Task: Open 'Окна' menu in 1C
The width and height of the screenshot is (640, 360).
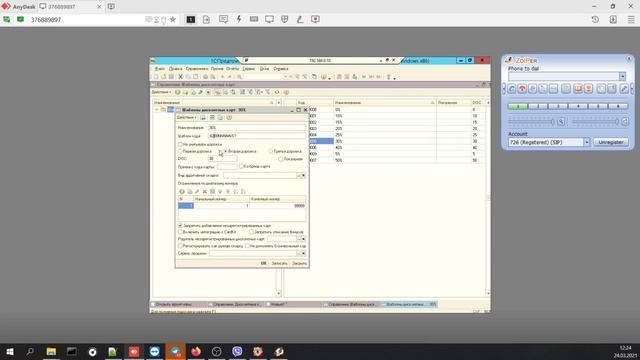Action: [264, 69]
